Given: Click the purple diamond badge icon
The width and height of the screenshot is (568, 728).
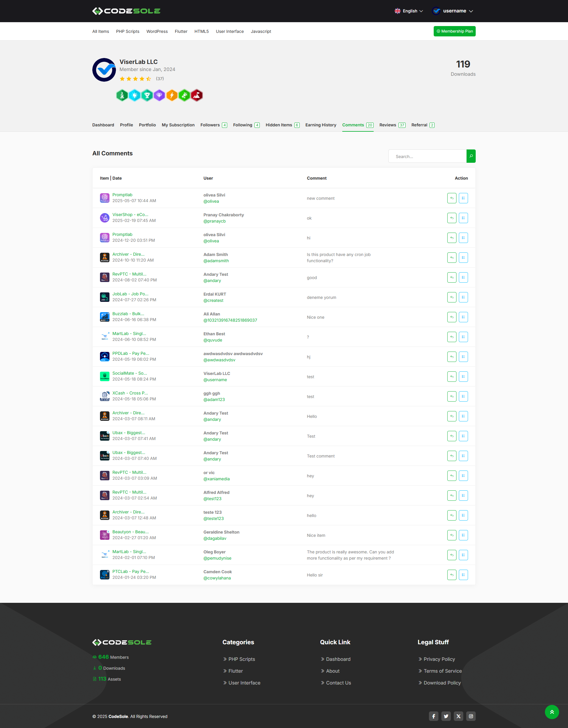Looking at the screenshot, I should tap(159, 95).
